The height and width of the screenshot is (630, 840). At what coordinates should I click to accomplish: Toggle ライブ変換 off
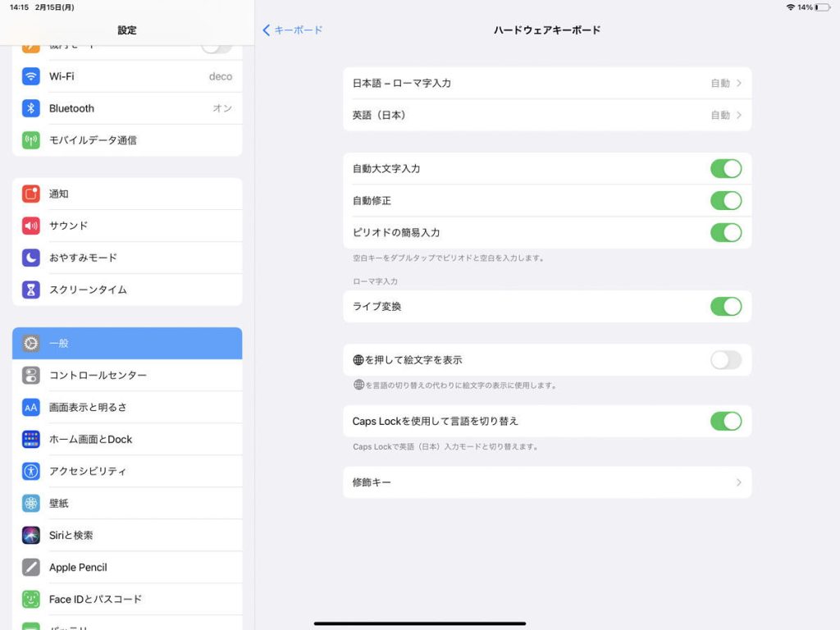click(x=725, y=306)
